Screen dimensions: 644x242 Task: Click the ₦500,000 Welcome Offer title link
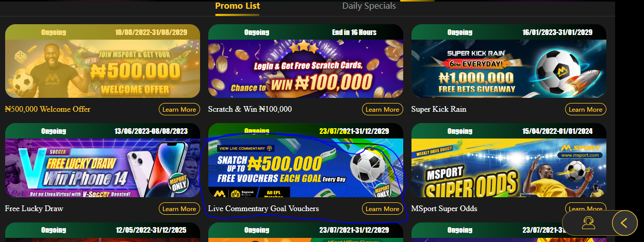click(47, 109)
